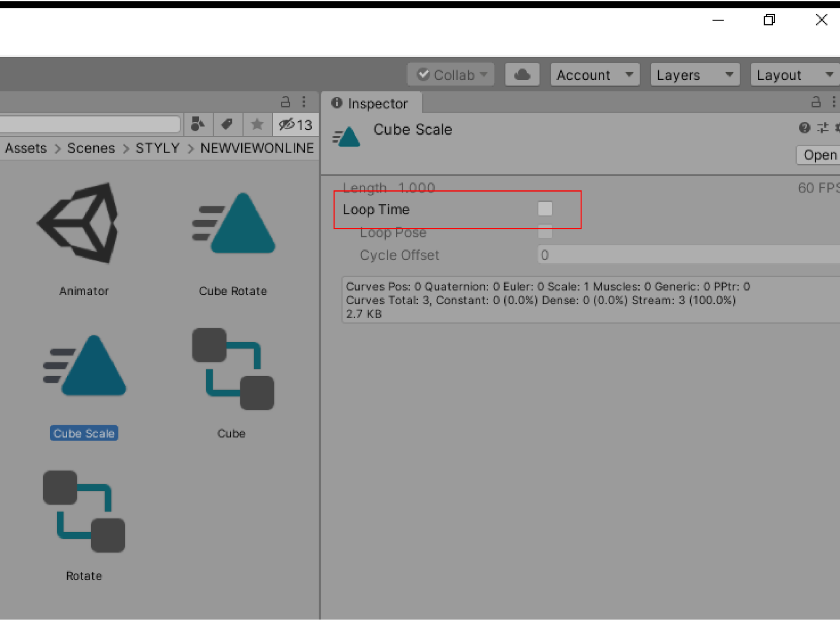This screenshot has height=620, width=840.
Task: Click the favorites star icon in Project panel
Action: pos(257,124)
